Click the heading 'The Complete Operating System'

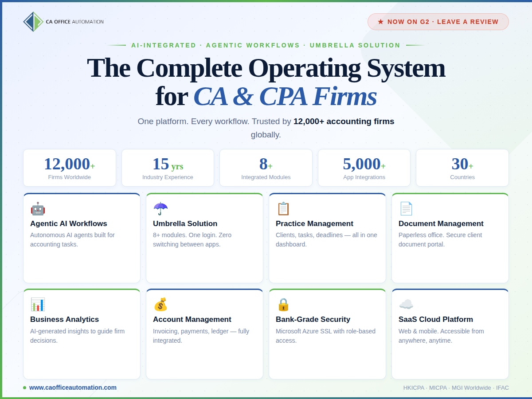[266, 68]
